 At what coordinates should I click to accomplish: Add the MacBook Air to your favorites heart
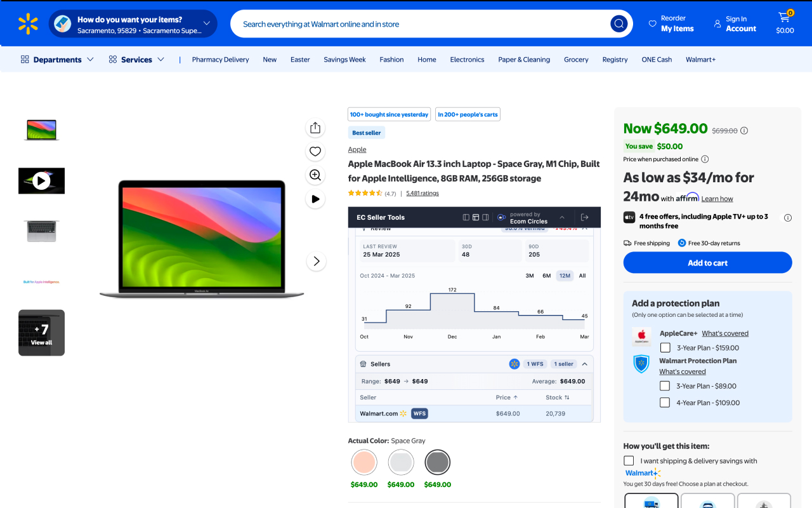315,151
